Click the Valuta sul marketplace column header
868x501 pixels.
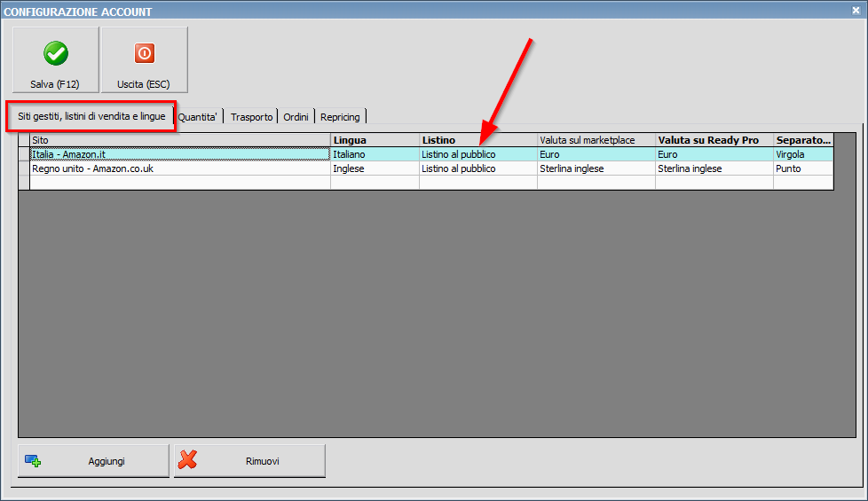tap(596, 140)
